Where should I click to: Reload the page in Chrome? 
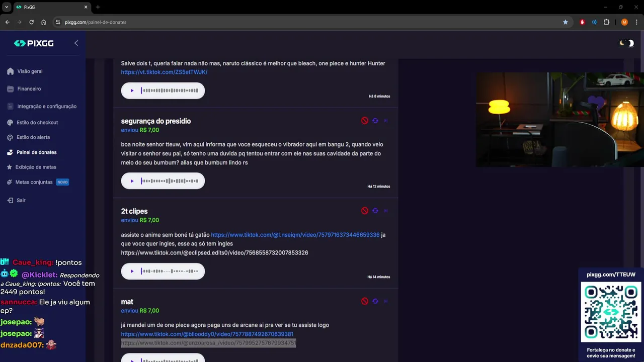tap(31, 22)
